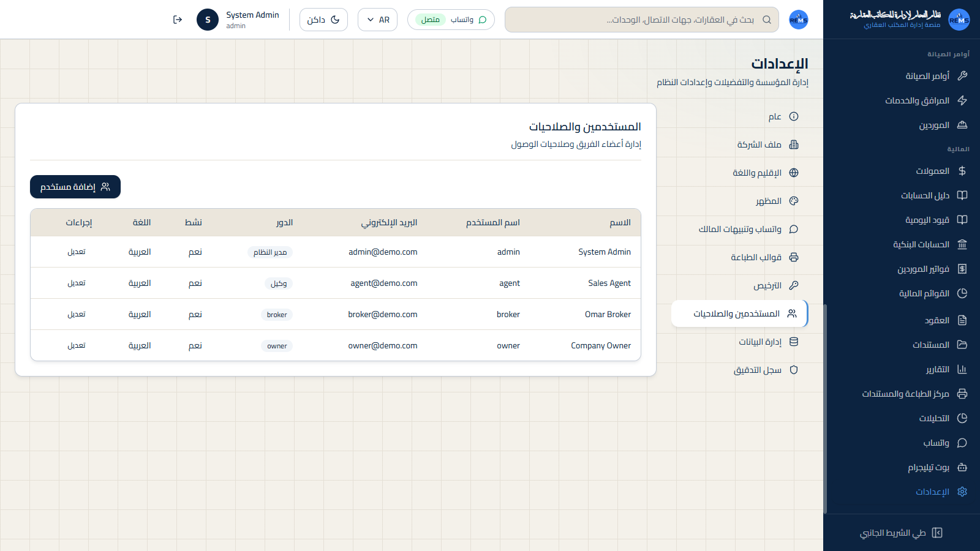Screen dimensions: 980x551
Task: Open General settings tab
Action: coord(740,116)
